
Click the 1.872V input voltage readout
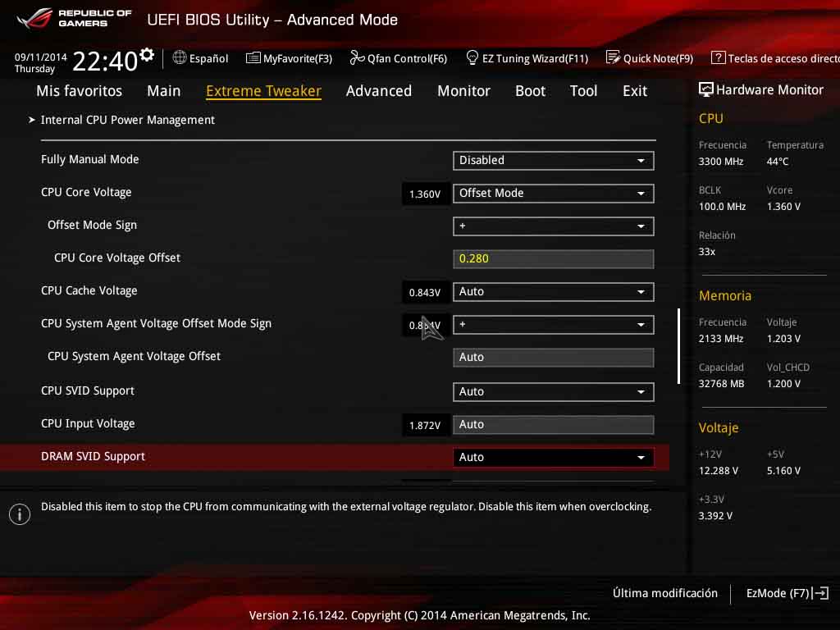click(x=426, y=426)
